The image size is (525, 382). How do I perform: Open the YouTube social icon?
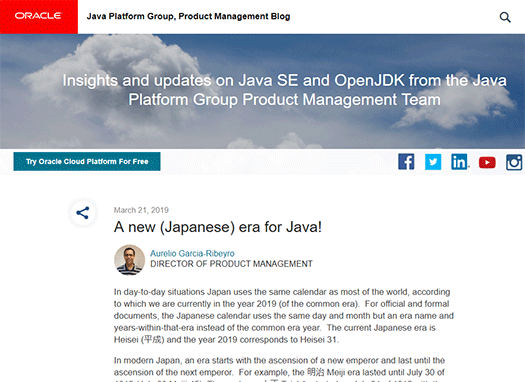(x=487, y=163)
